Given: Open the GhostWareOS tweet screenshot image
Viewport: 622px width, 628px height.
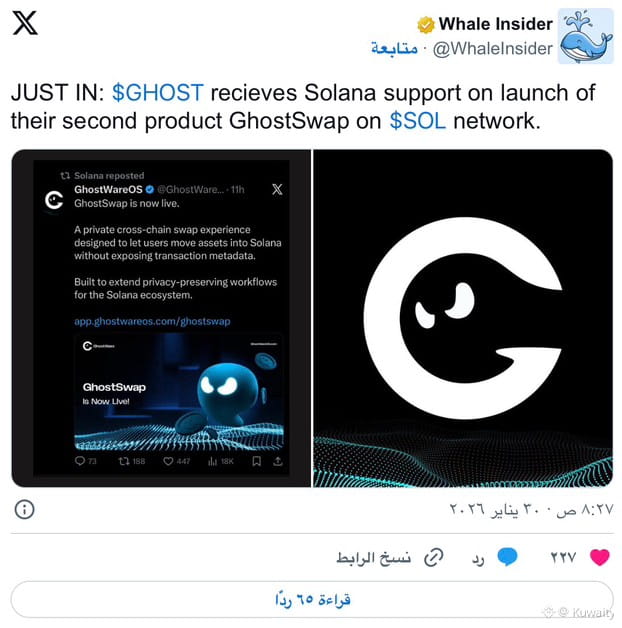Looking at the screenshot, I should pyautogui.click(x=161, y=318).
